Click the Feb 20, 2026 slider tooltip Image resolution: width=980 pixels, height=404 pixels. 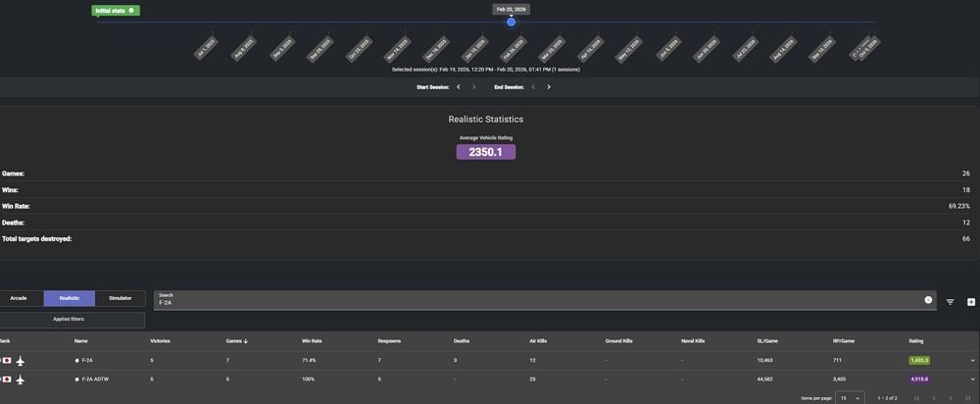tap(512, 9)
